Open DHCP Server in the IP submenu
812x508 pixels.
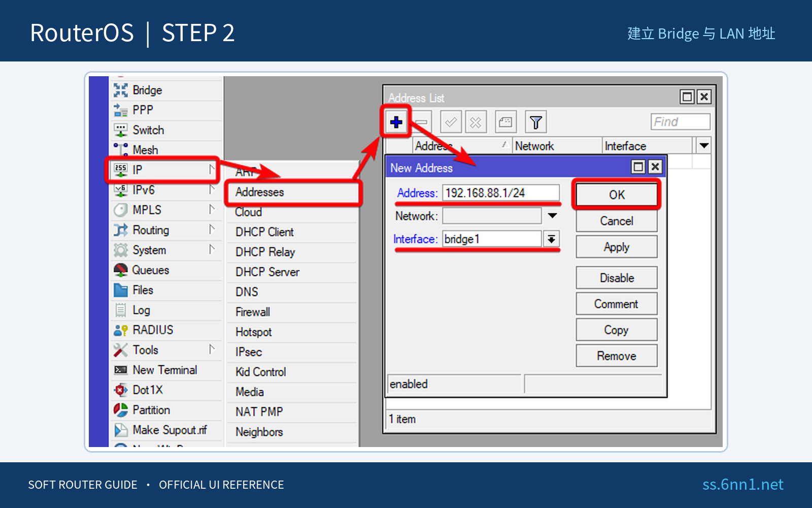(292, 272)
